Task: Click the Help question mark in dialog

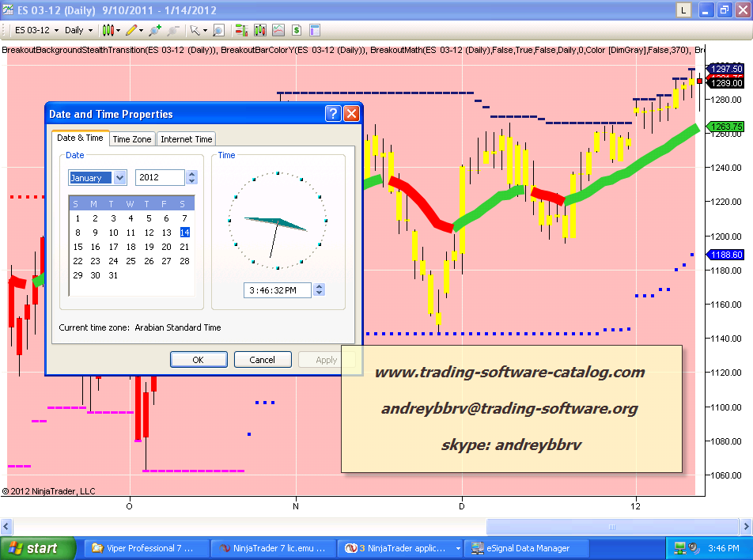Action: click(x=333, y=114)
